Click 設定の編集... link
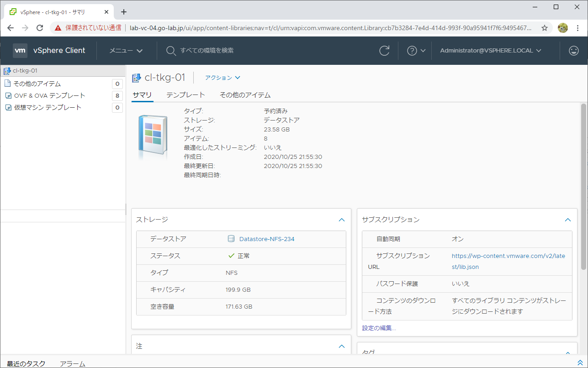 [379, 328]
